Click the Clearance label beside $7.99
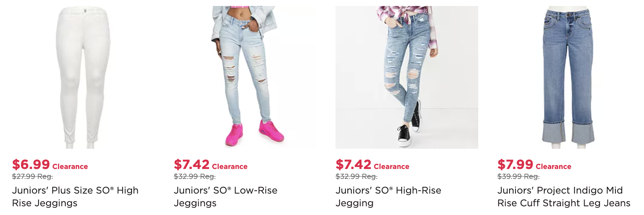This screenshot has width=644, height=215. coord(553,167)
